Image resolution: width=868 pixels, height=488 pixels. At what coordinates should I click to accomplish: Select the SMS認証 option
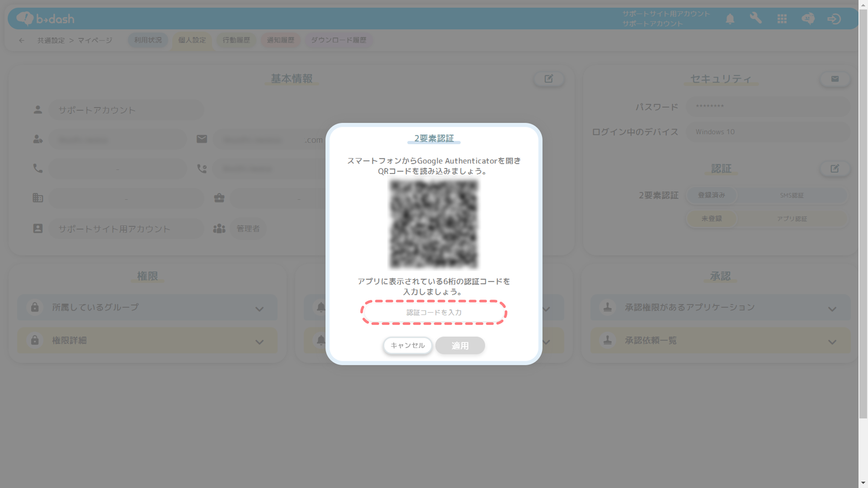point(792,195)
